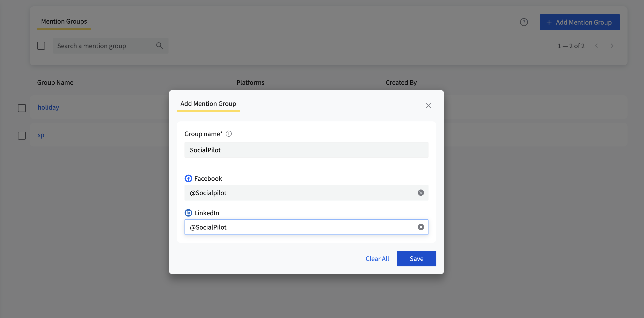Click the search magnifier icon
The width and height of the screenshot is (644, 318).
click(159, 46)
